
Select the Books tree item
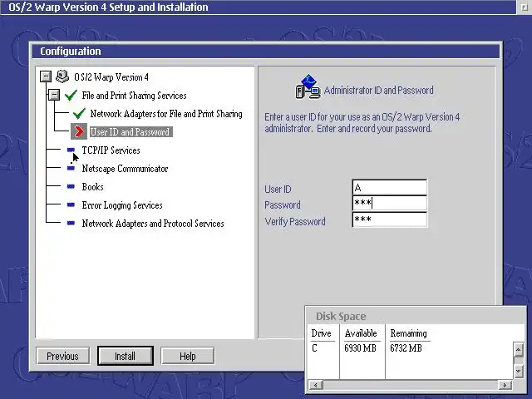[92, 187]
